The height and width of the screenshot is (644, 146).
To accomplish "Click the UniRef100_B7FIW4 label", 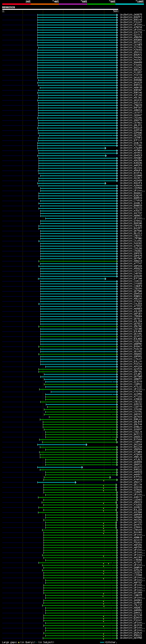I will 131,278.
